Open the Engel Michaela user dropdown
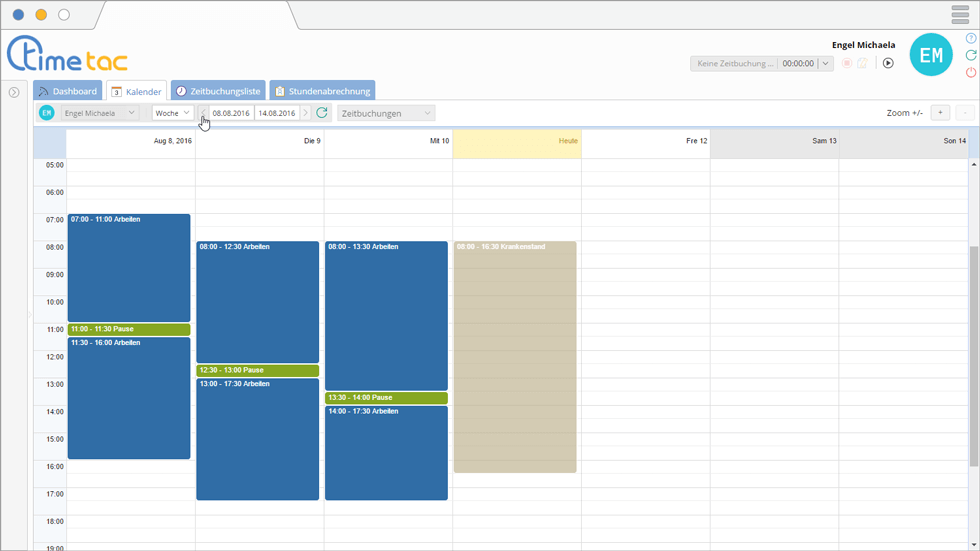The height and width of the screenshot is (551, 980). (99, 113)
